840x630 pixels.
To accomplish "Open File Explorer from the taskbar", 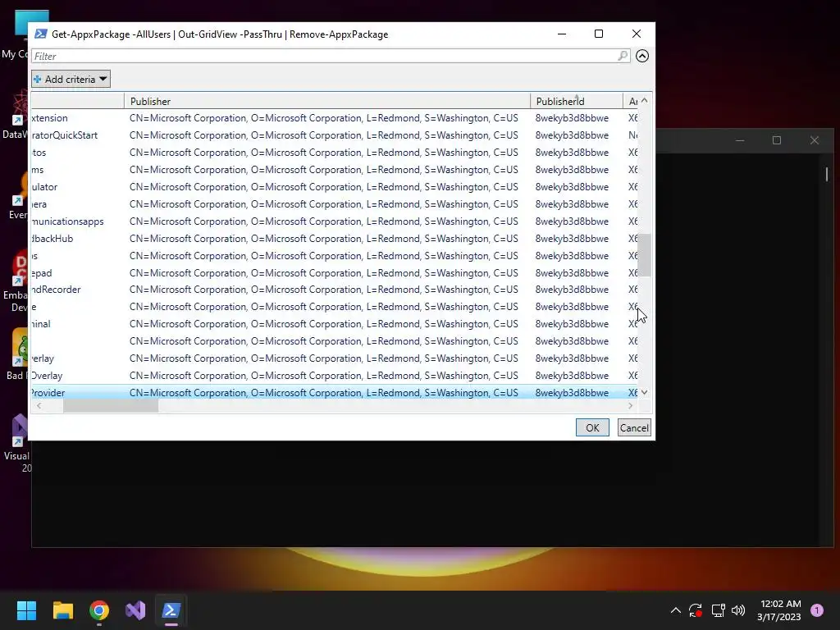I will pyautogui.click(x=62, y=610).
